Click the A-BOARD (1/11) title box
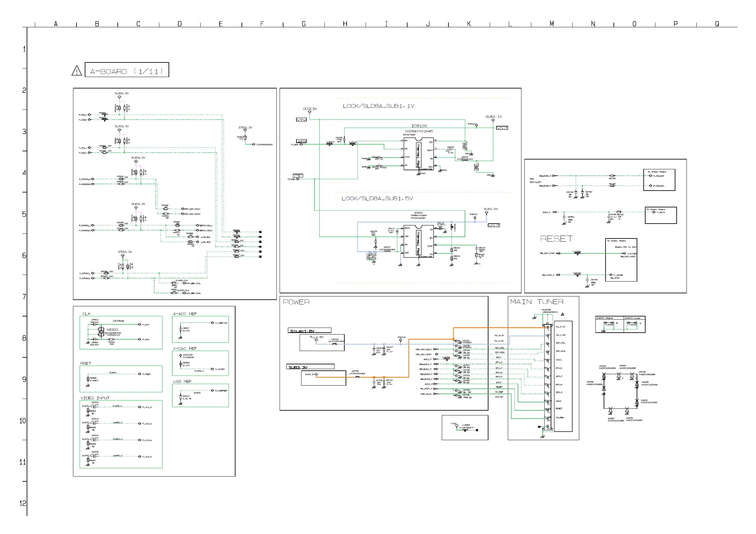 click(x=127, y=70)
